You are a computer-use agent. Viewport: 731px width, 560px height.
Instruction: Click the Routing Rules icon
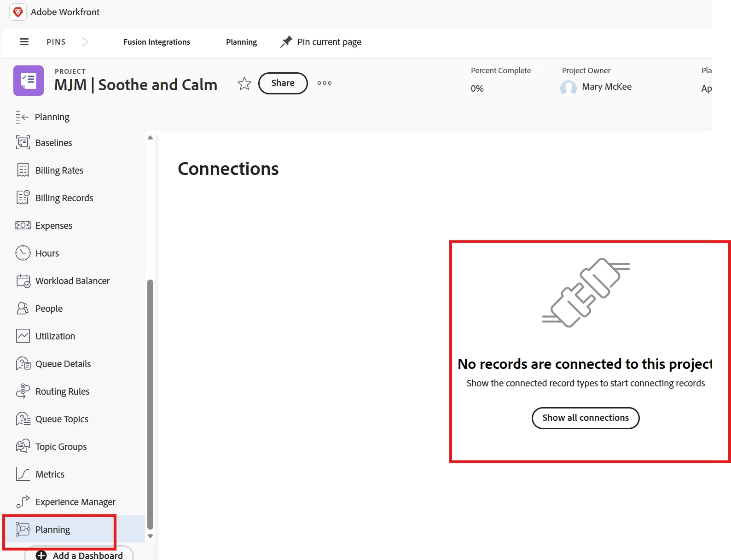tap(23, 391)
